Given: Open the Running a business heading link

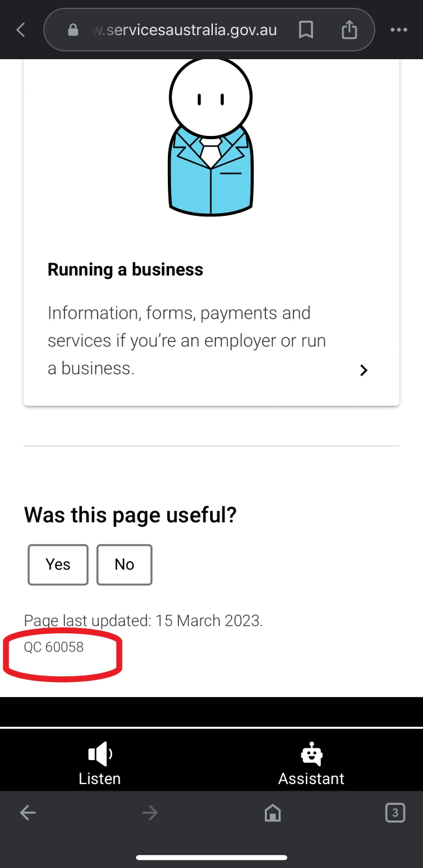Looking at the screenshot, I should click(x=126, y=269).
